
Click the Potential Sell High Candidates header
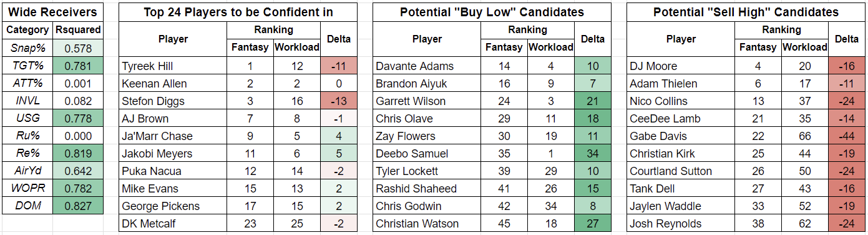click(746, 12)
